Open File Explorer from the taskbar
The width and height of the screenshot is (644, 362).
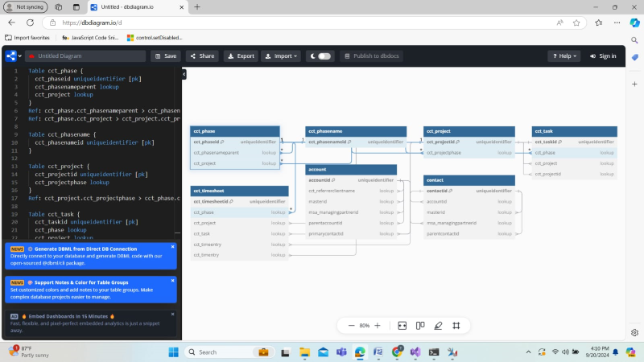304,352
